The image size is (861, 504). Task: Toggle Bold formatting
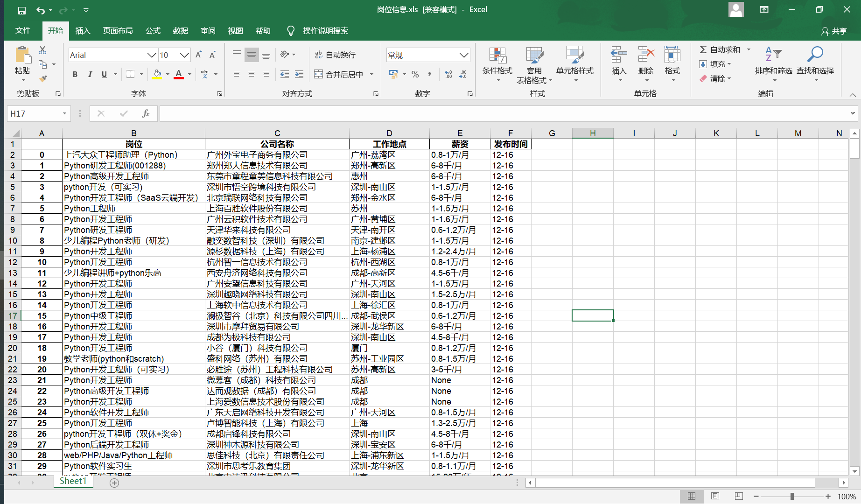(75, 74)
